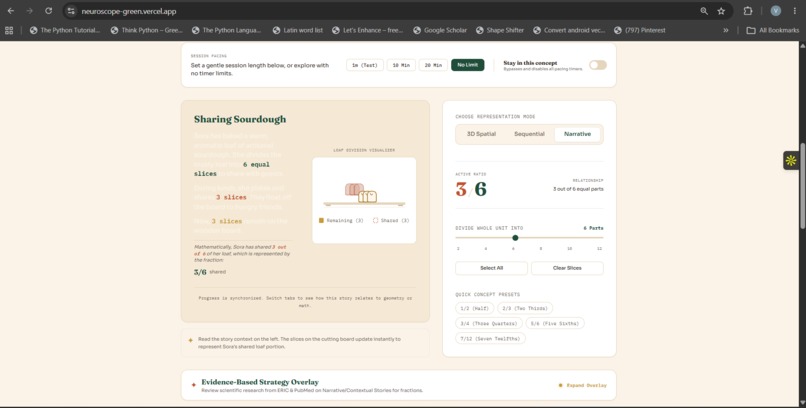Click the Shared (3) legend swatch

pos(375,220)
